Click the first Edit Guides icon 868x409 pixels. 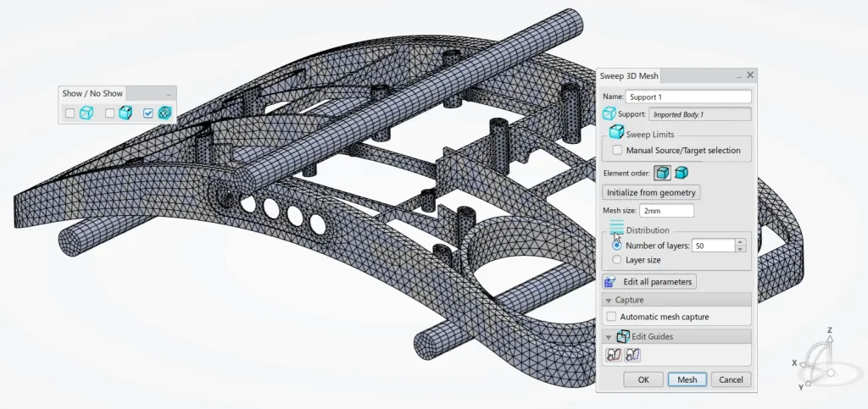tap(613, 355)
